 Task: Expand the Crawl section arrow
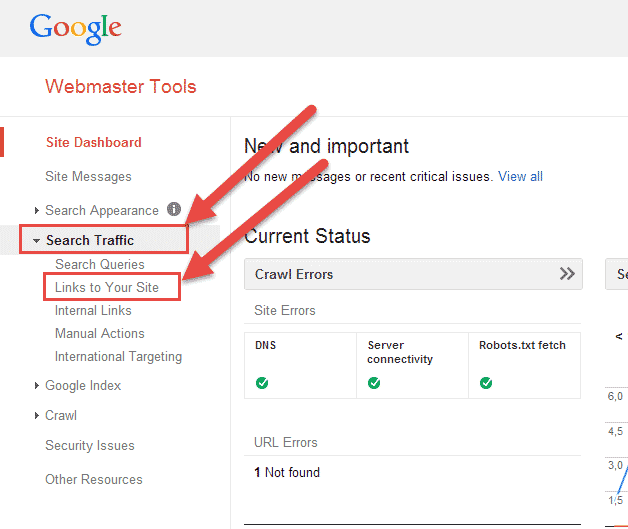point(37,415)
